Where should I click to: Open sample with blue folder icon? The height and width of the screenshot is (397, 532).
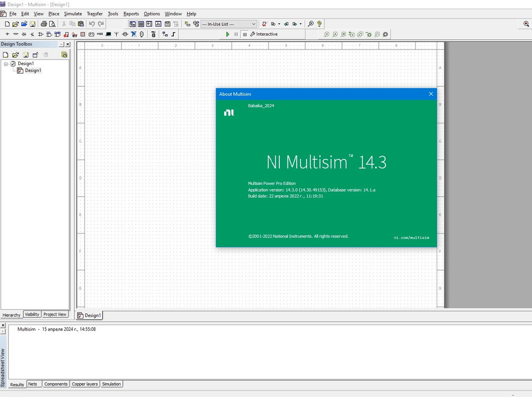[x=24, y=24]
